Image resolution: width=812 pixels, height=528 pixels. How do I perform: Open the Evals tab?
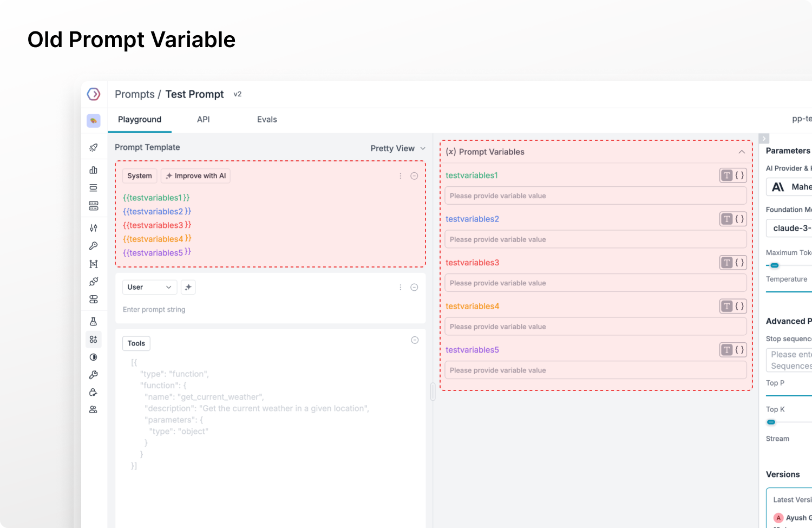pos(267,120)
